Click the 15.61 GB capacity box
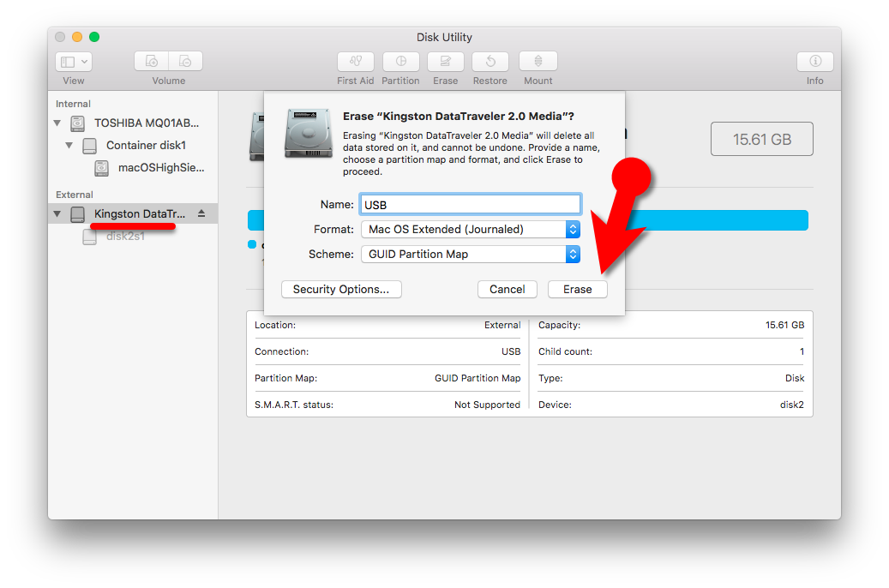This screenshot has height=588, width=889. [x=762, y=139]
